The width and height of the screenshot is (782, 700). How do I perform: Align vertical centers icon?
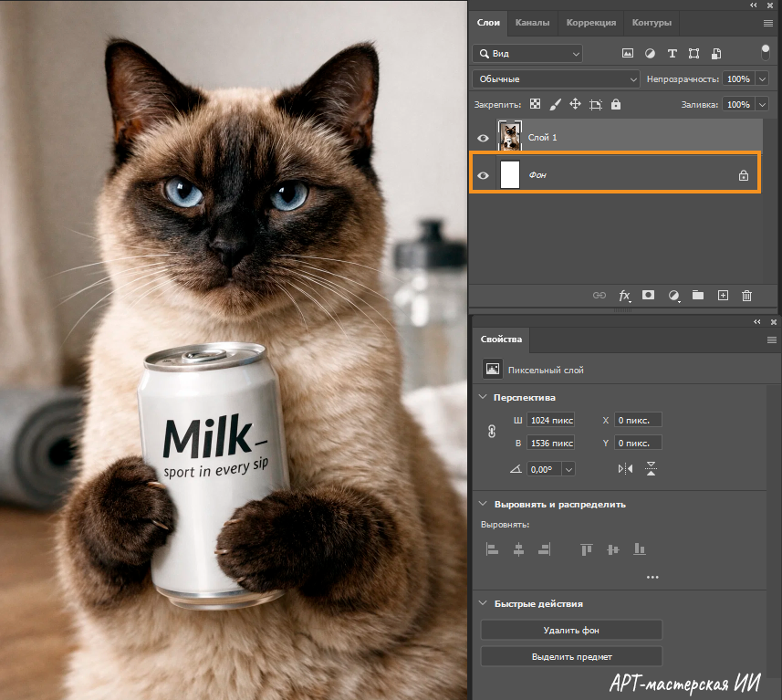(613, 549)
